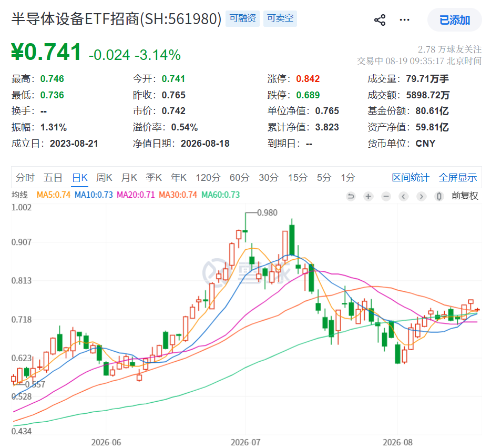Click the 可卖空 tag
This screenshot has width=491, height=448.
pyautogui.click(x=280, y=18)
